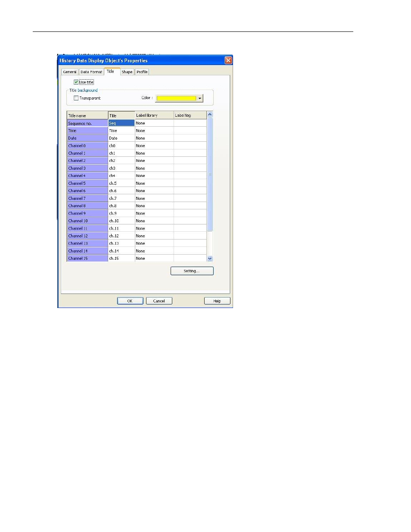This screenshot has height=532, width=411.
Task: Select the Channel 5 row
Action: tap(87, 184)
